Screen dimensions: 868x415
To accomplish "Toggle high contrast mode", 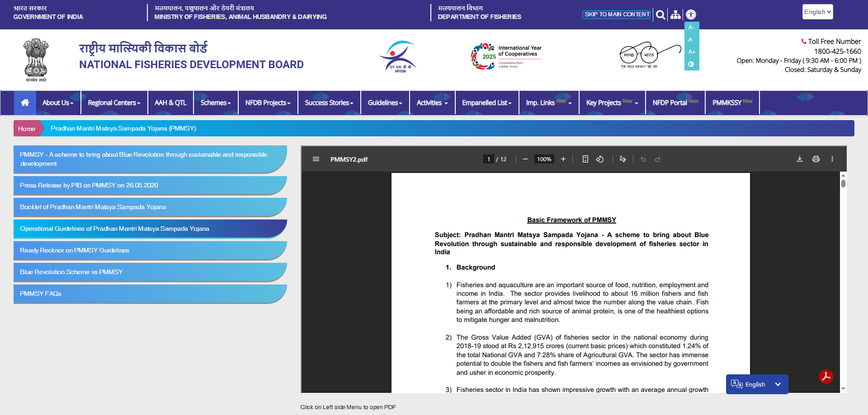I will point(691,64).
